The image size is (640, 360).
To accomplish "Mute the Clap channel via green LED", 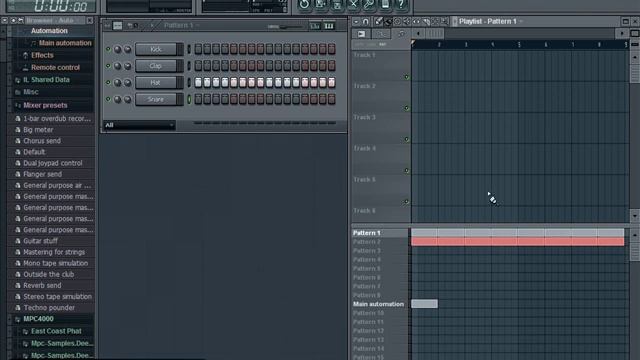I will point(108,66).
